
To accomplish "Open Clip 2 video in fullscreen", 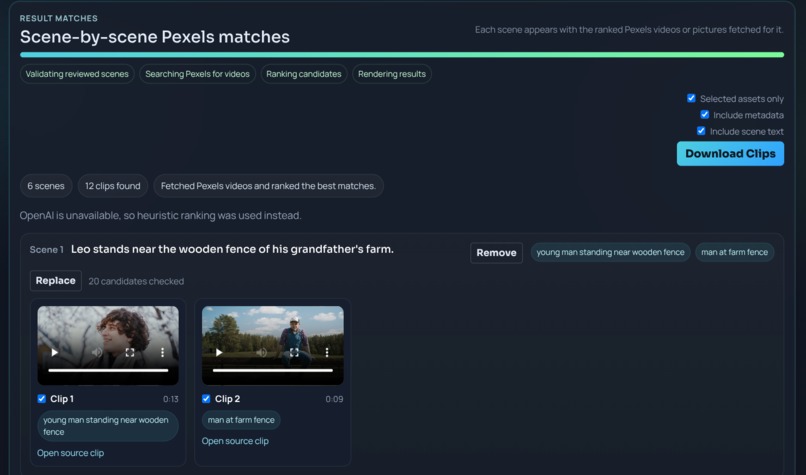I will click(x=294, y=352).
